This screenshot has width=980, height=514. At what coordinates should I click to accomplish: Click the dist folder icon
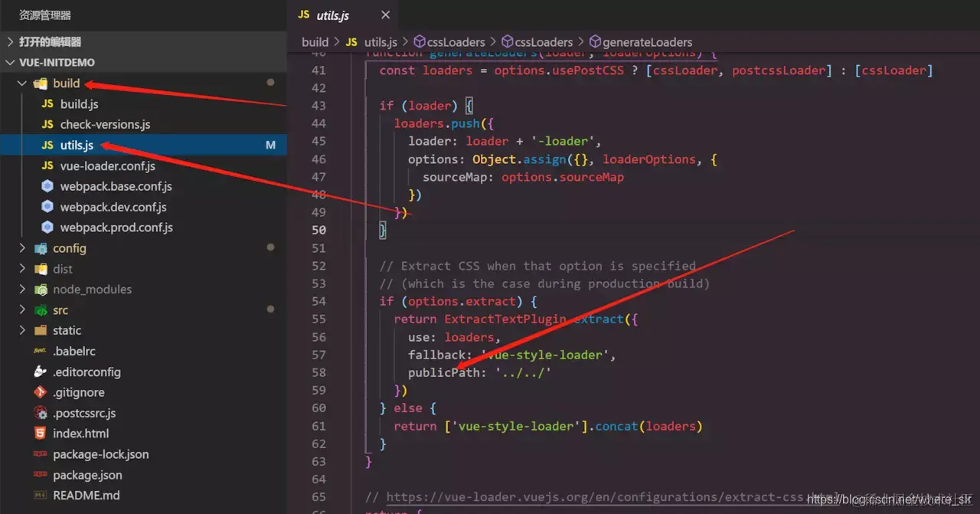(41, 269)
